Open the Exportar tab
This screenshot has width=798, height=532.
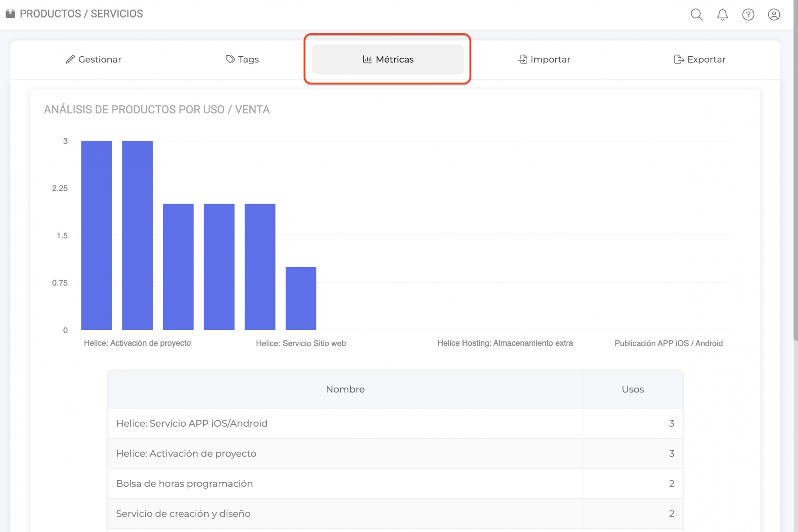pyautogui.click(x=699, y=59)
